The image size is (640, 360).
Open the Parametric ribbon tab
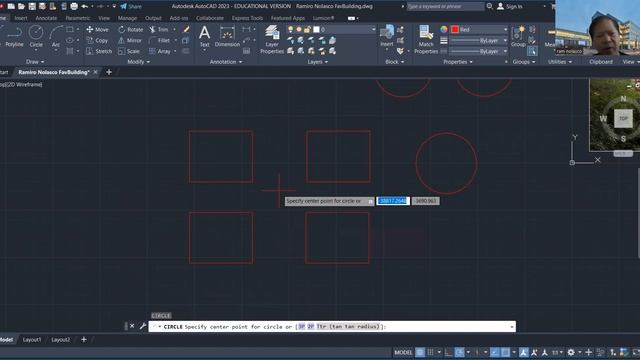[x=78, y=18]
